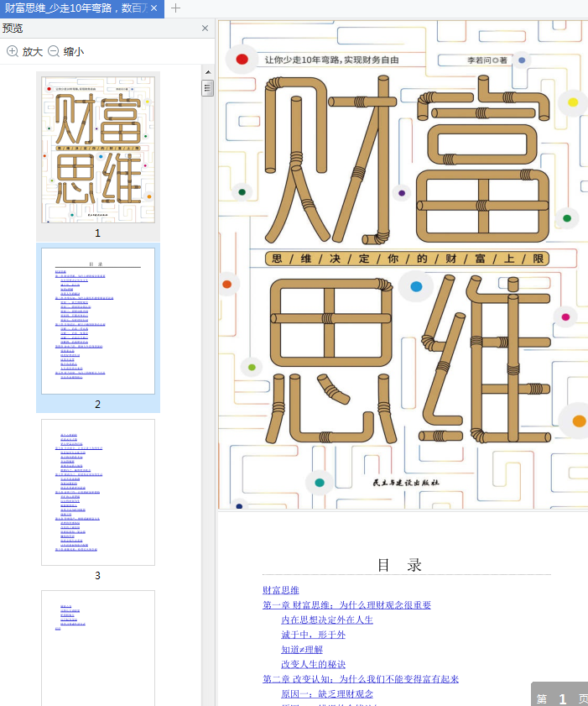Select the fourth page thumbnail

pyautogui.click(x=98, y=648)
